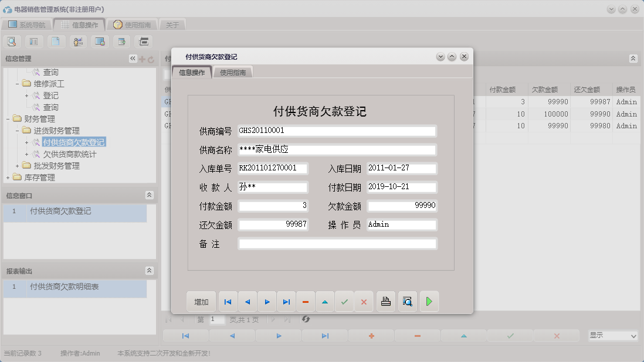
Task: Click the exit icon at the toolbar's right end
Action: [143, 42]
